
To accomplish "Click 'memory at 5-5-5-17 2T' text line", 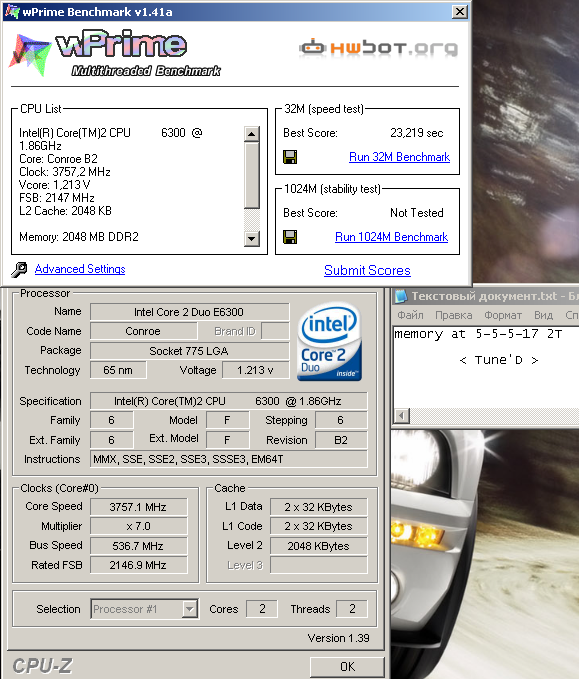I will [x=478, y=334].
